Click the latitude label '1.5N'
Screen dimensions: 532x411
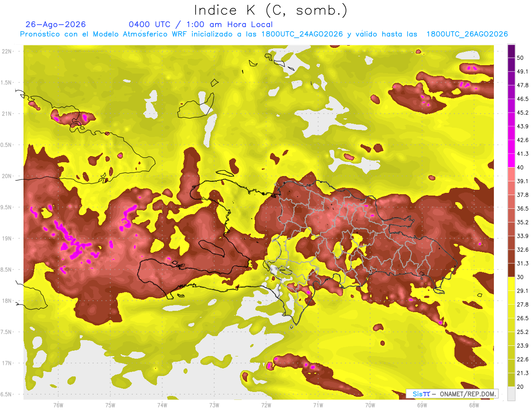[x=5, y=82]
